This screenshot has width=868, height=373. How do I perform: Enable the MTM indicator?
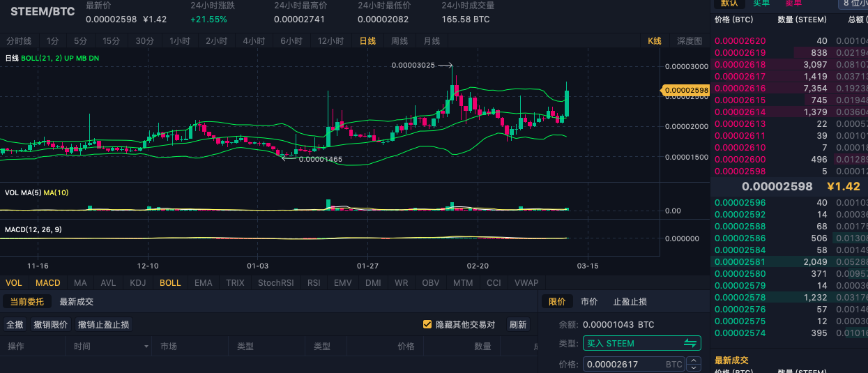(463, 282)
